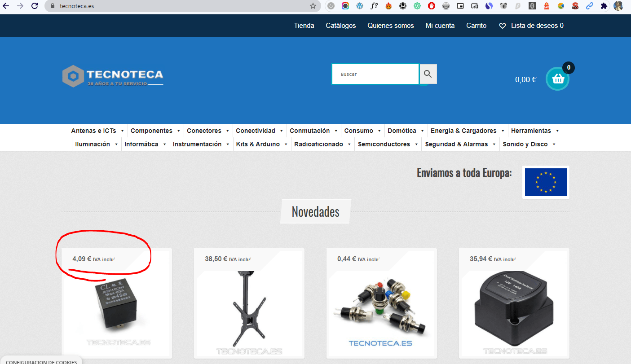This screenshot has width=631, height=364.
Task: Click the wishlist heart icon
Action: click(x=503, y=26)
